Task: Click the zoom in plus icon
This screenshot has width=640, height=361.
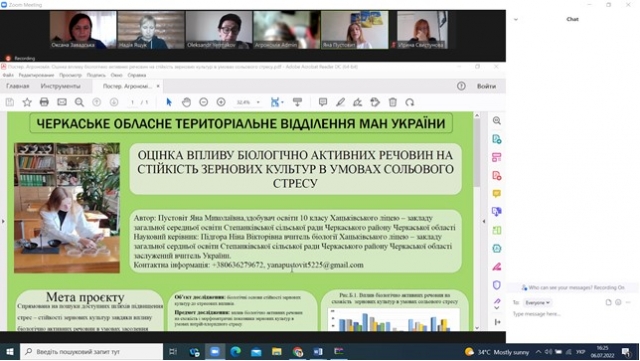Action: click(x=221, y=102)
